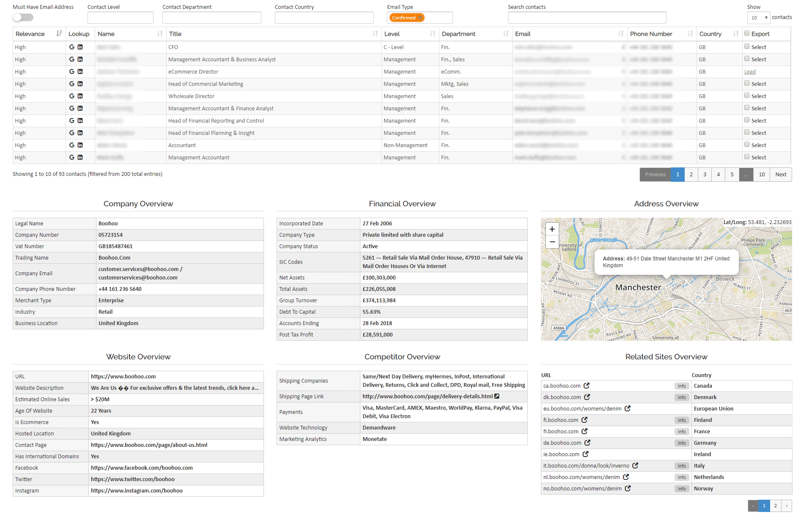LinkedIn lookup for Head of Commercial Marketing
Viewport: 812px width, 520px height.
click(80, 84)
